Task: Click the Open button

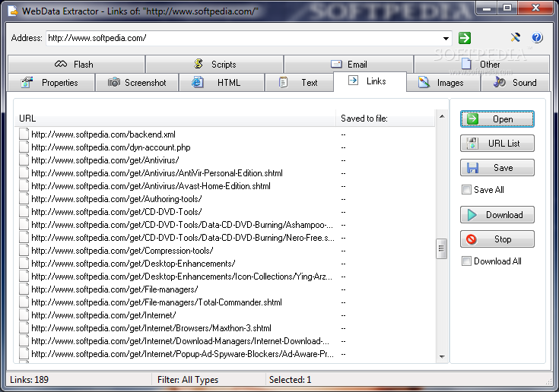Action: 497,119
